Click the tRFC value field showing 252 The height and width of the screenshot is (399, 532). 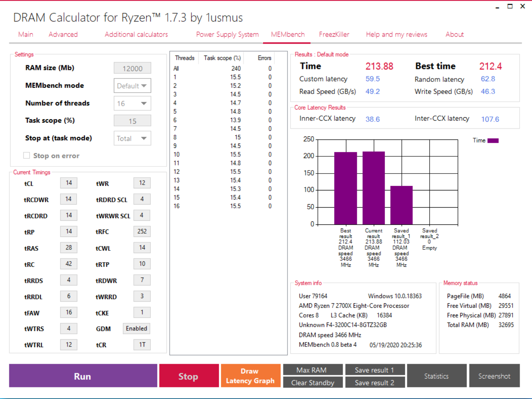pos(142,232)
